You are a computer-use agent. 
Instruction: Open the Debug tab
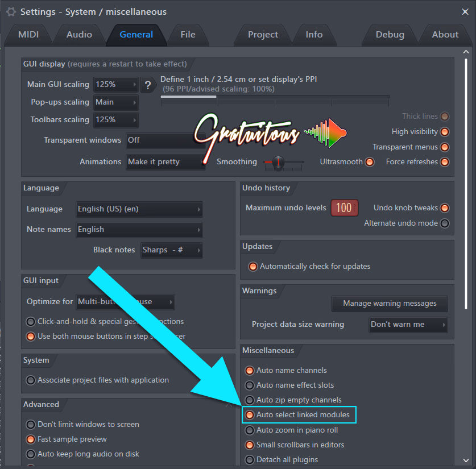point(390,35)
